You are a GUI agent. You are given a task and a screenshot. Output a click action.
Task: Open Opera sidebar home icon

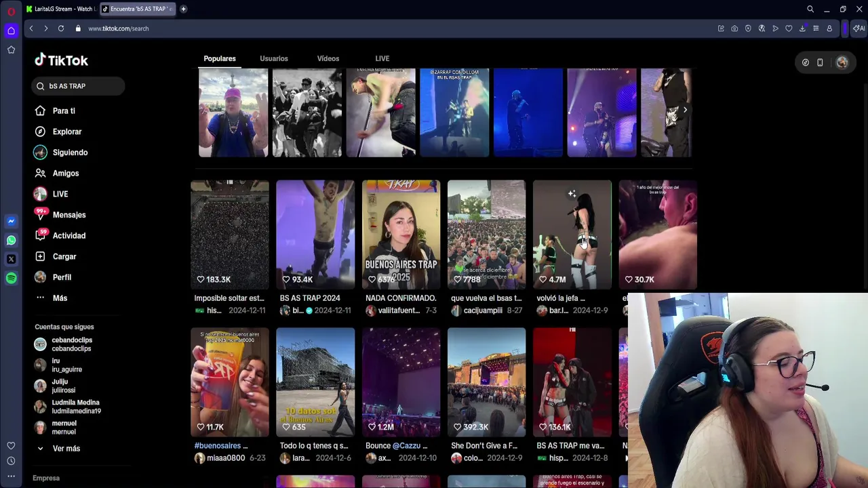(x=11, y=30)
